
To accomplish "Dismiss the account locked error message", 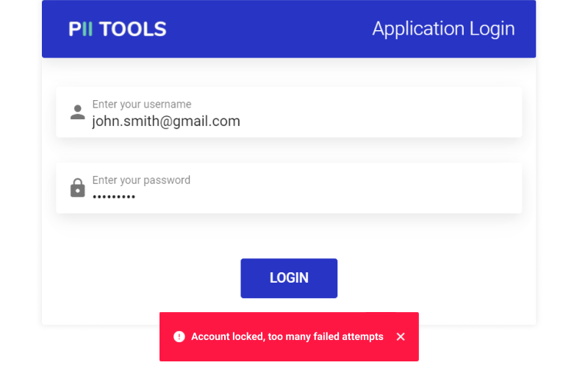I will (x=401, y=336).
